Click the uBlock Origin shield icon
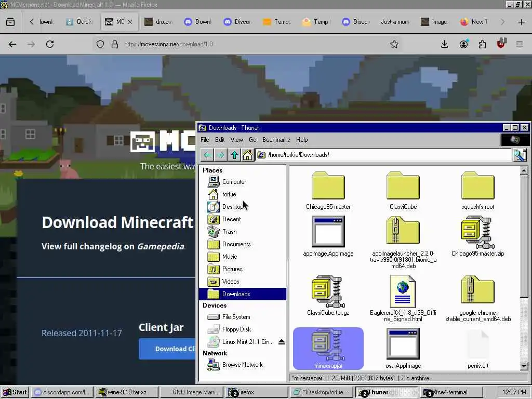532x399 pixels. click(501, 44)
